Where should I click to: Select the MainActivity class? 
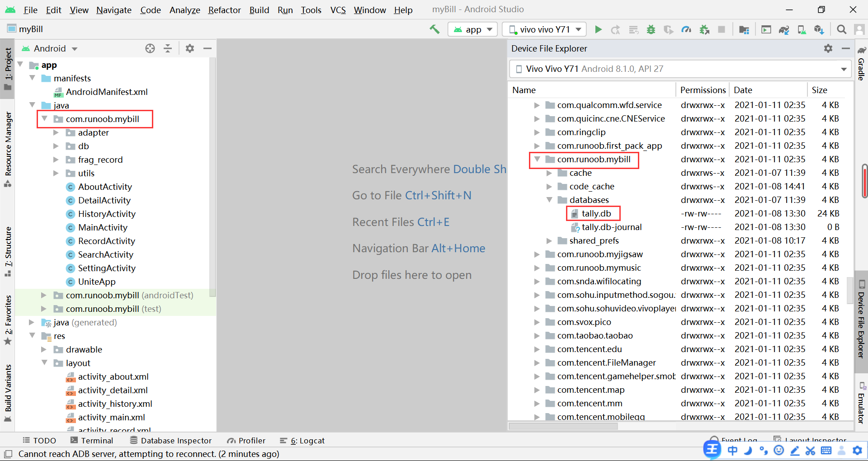pyautogui.click(x=103, y=227)
